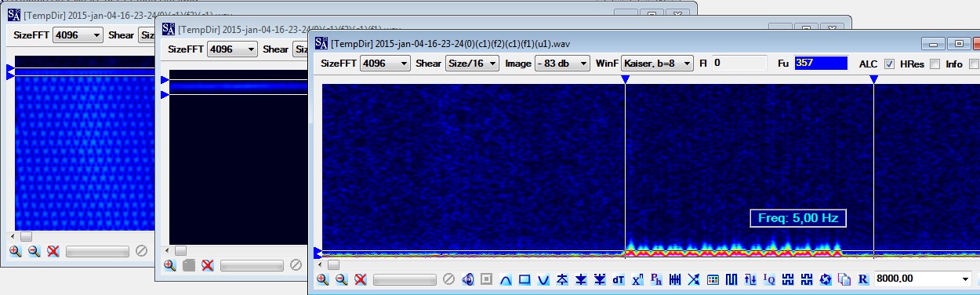Enable the HRes checkbox

point(935,64)
